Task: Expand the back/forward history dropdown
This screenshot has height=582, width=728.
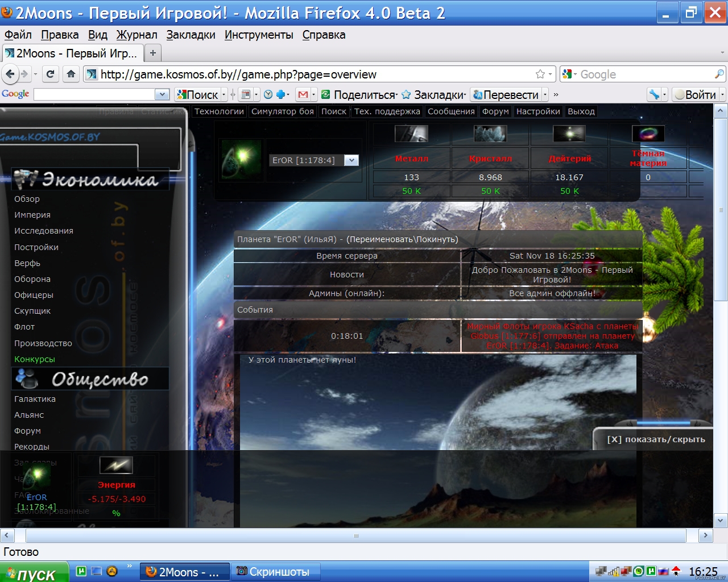Action: tap(35, 74)
